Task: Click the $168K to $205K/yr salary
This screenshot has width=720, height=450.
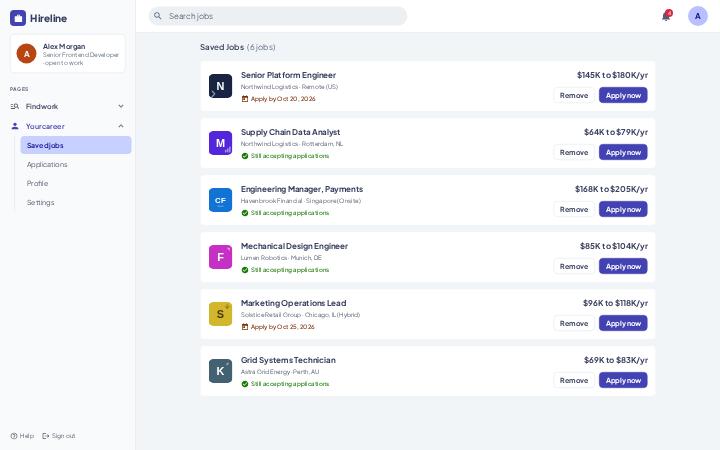Action: click(x=611, y=189)
